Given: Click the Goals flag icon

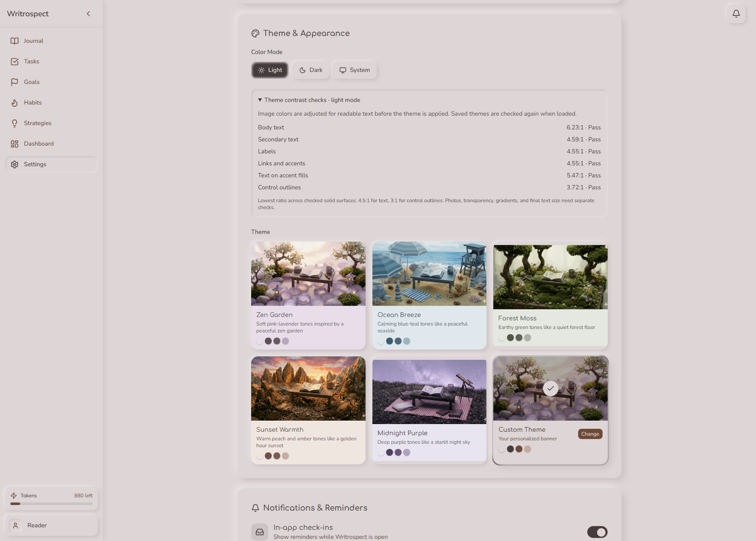Looking at the screenshot, I should pyautogui.click(x=15, y=82).
